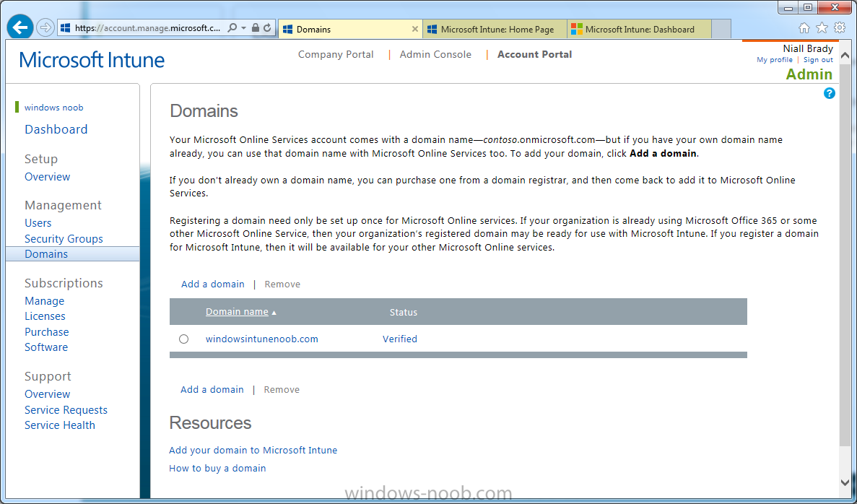The width and height of the screenshot is (857, 504).
Task: Click the Sign out link
Action: (818, 60)
